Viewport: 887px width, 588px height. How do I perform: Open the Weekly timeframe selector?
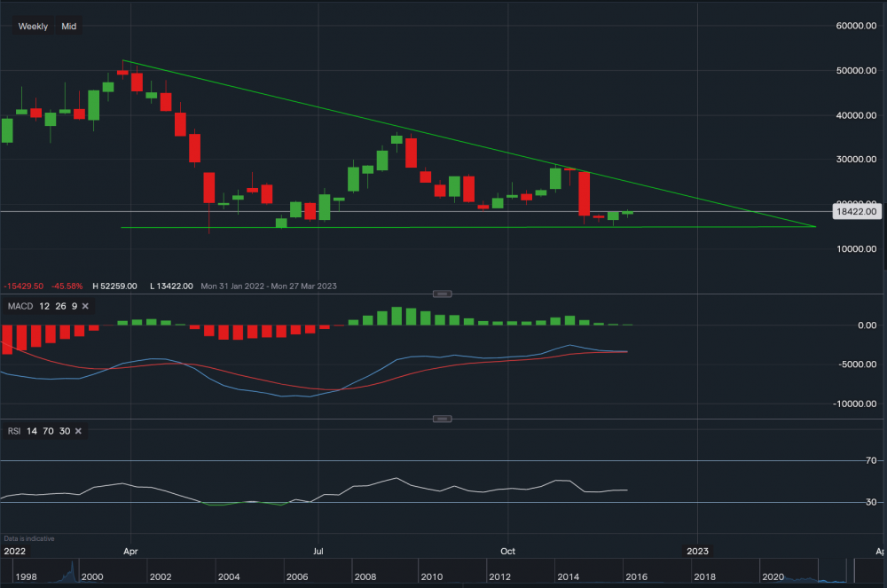33,27
